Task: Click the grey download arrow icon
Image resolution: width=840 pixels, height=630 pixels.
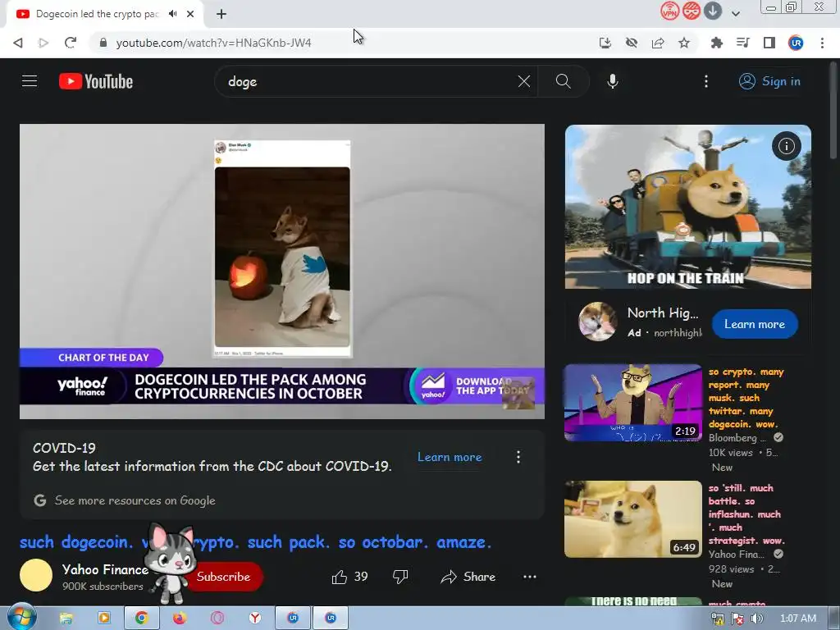Action: pyautogui.click(x=713, y=11)
